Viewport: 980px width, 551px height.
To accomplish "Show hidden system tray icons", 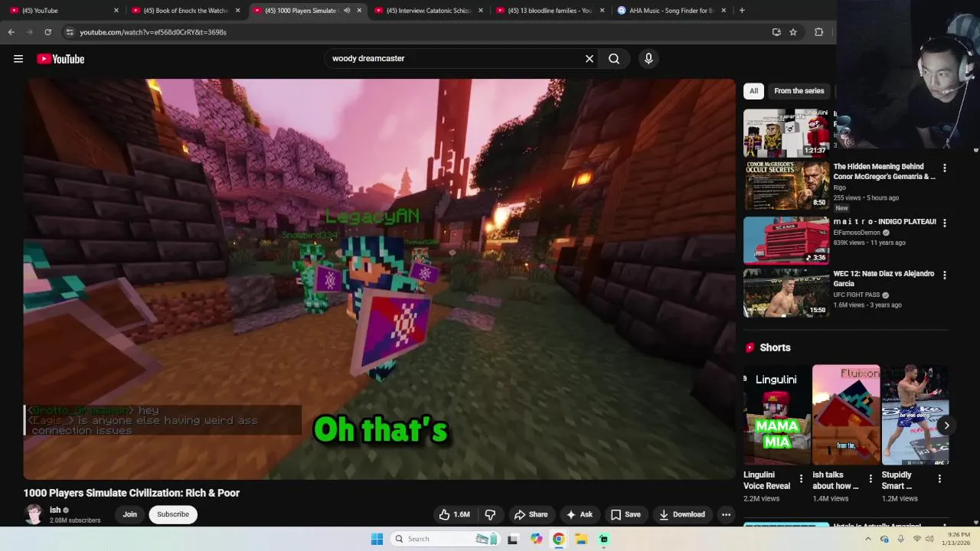I will point(867,539).
